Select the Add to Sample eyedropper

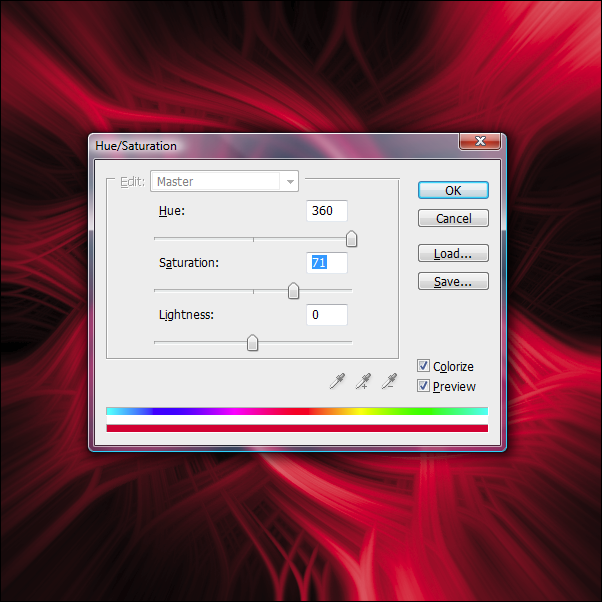pyautogui.click(x=364, y=381)
